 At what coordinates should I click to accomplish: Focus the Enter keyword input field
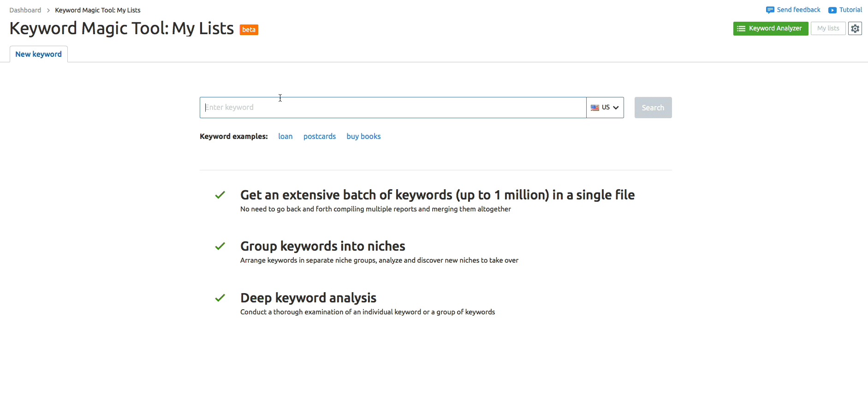click(x=393, y=108)
